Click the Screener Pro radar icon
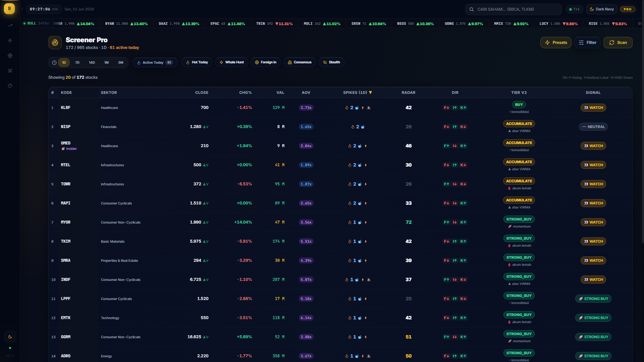644x362 pixels. tap(55, 43)
